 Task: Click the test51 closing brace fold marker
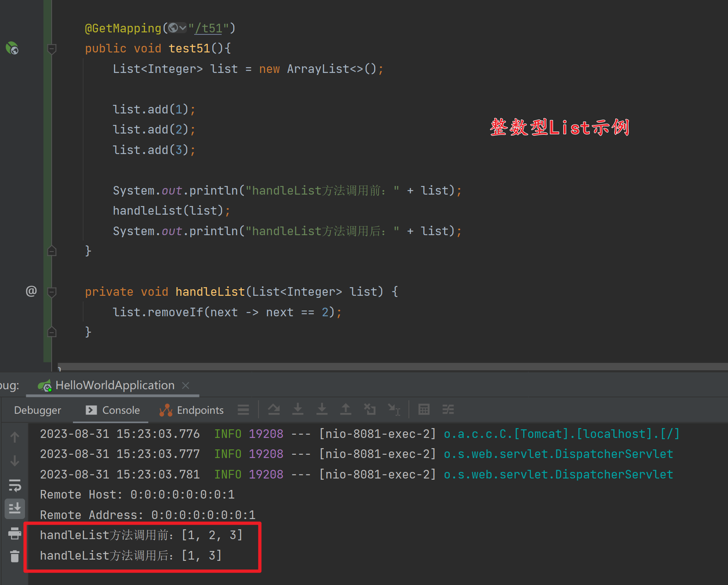[52, 250]
